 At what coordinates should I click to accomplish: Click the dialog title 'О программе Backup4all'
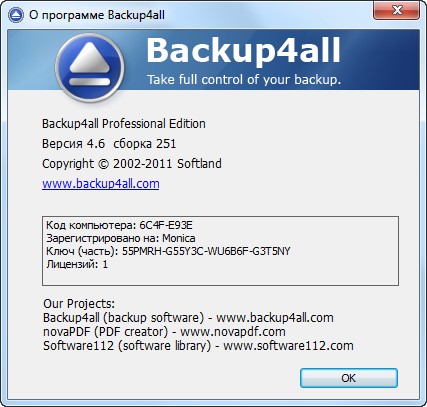(97, 15)
